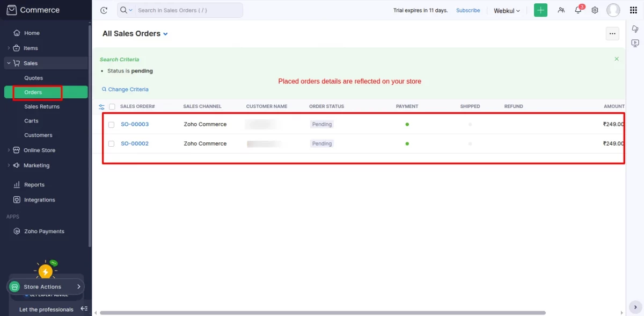This screenshot has height=316, width=644.
Task: Open sales order SO-00002 link
Action: (x=135, y=143)
